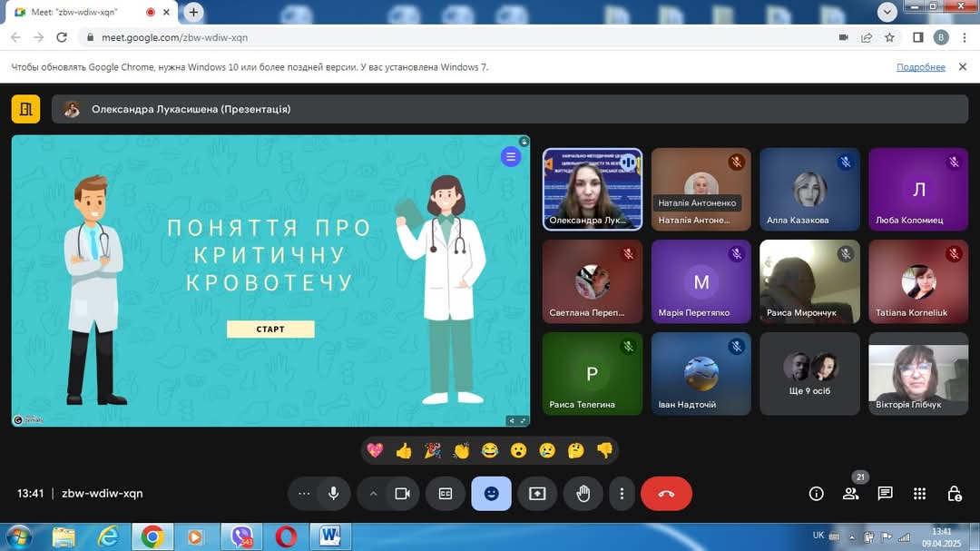Toggle the microphone mute button

333,494
